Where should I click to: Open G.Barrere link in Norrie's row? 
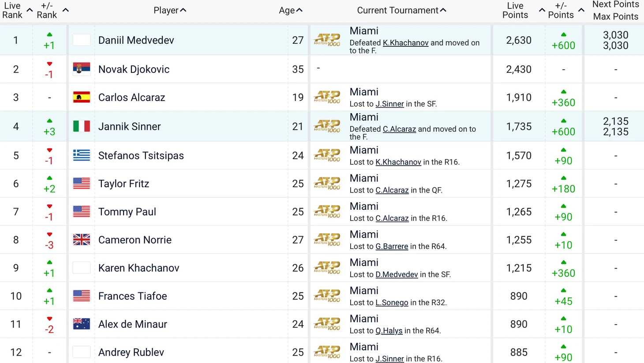392,246
